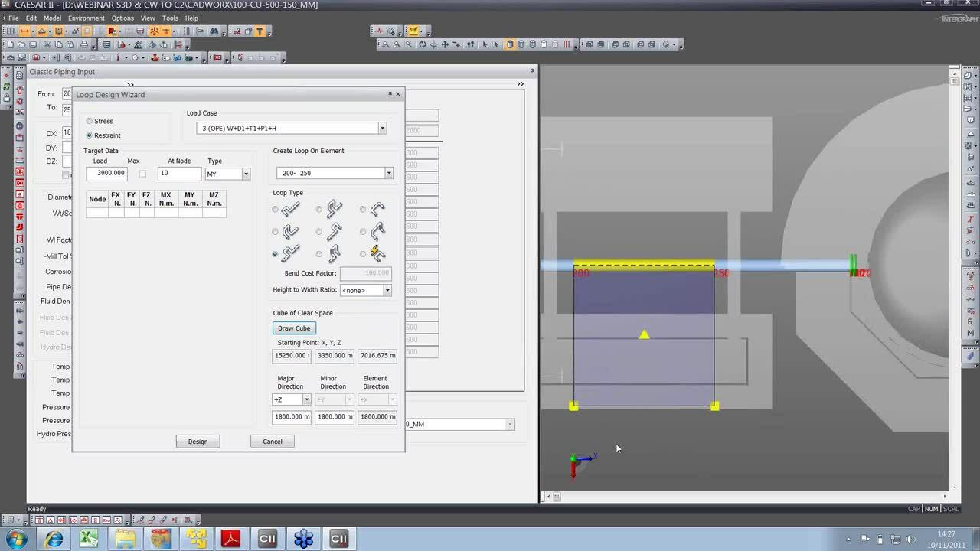
Task: Open the Model menu
Action: click(53, 18)
